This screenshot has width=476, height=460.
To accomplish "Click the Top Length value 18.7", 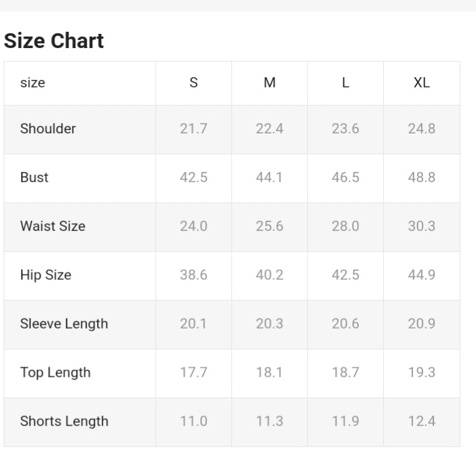I will click(x=346, y=373).
